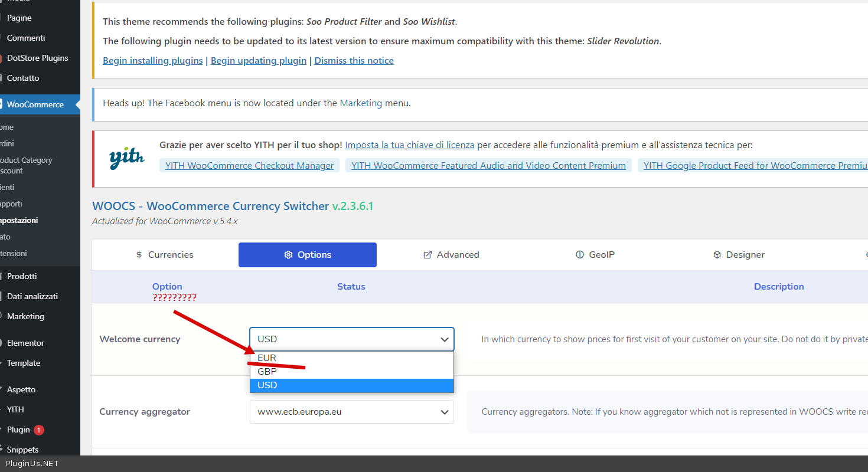Click the Designer tab cube icon
Viewport: 868px width, 472px height.
pyautogui.click(x=717, y=255)
